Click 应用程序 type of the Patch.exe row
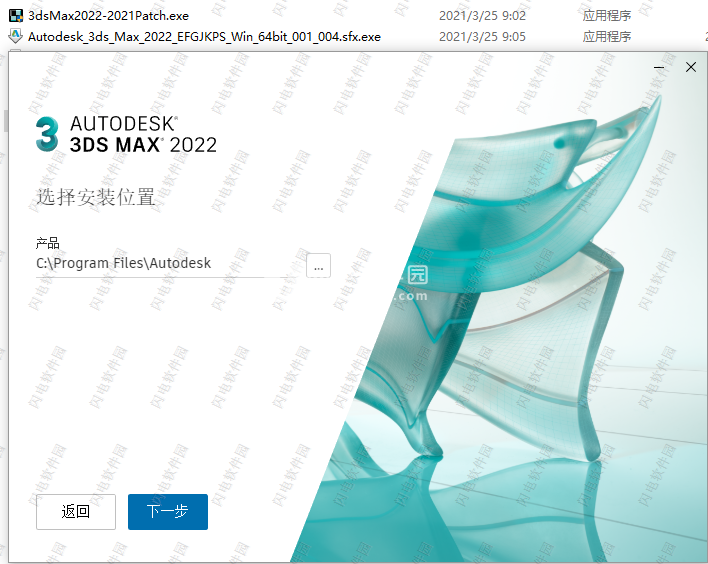Image resolution: width=708 pixels, height=564 pixels. pos(606,16)
